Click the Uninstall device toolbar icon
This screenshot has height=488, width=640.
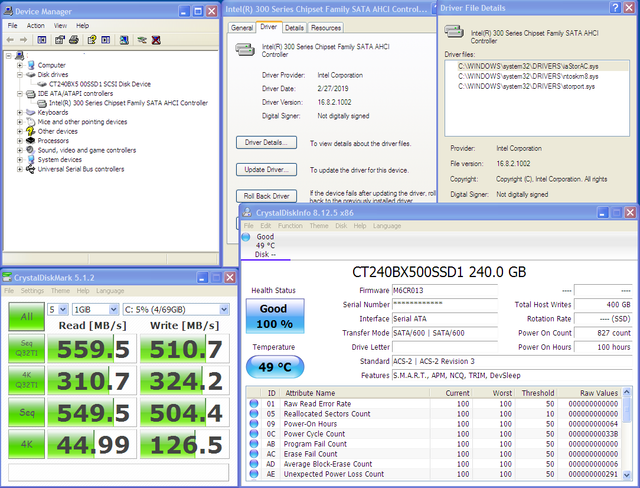coord(156,40)
